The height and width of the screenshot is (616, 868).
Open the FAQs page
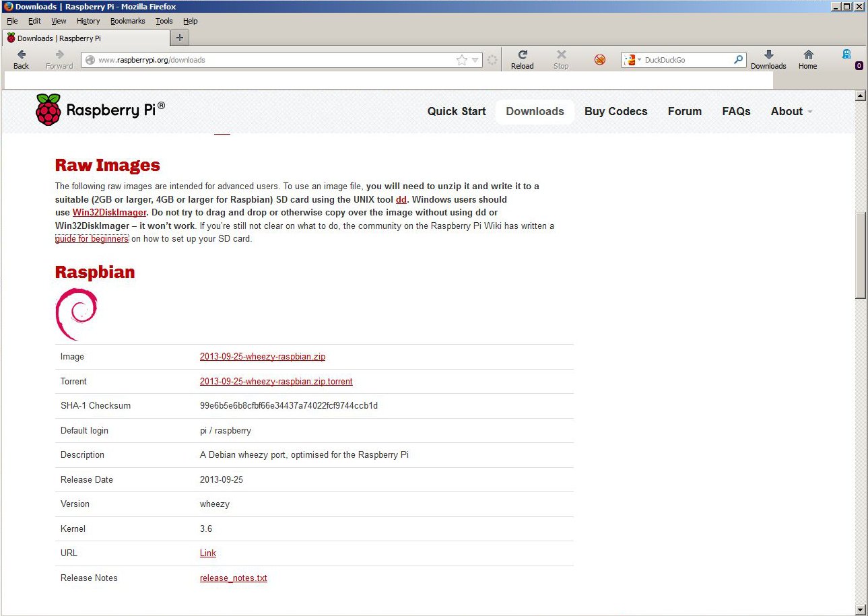tap(736, 111)
